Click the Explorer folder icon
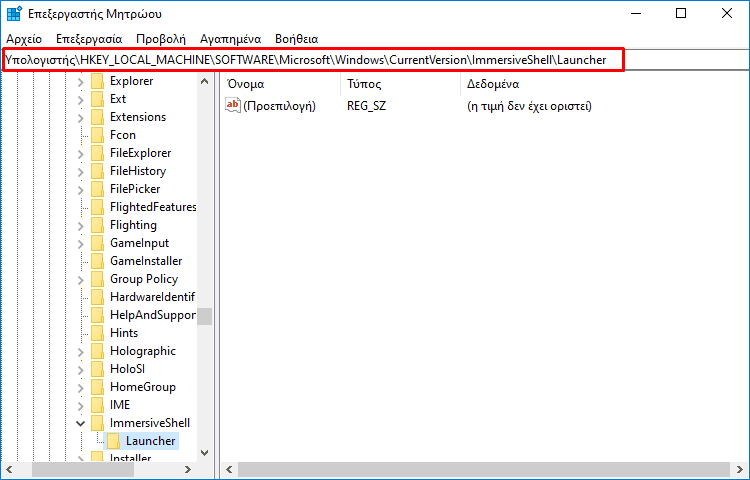The image size is (750, 480). click(x=97, y=81)
